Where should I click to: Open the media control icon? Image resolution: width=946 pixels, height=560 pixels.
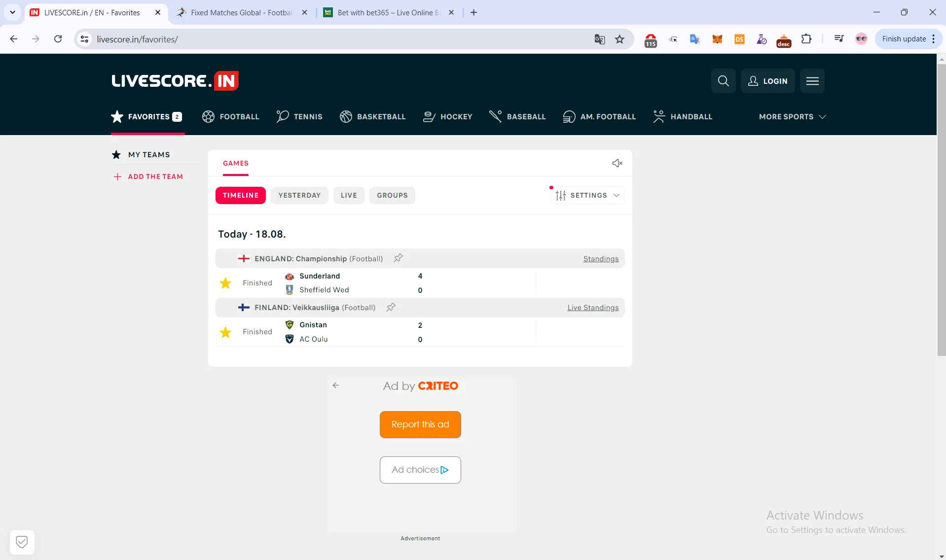[838, 39]
